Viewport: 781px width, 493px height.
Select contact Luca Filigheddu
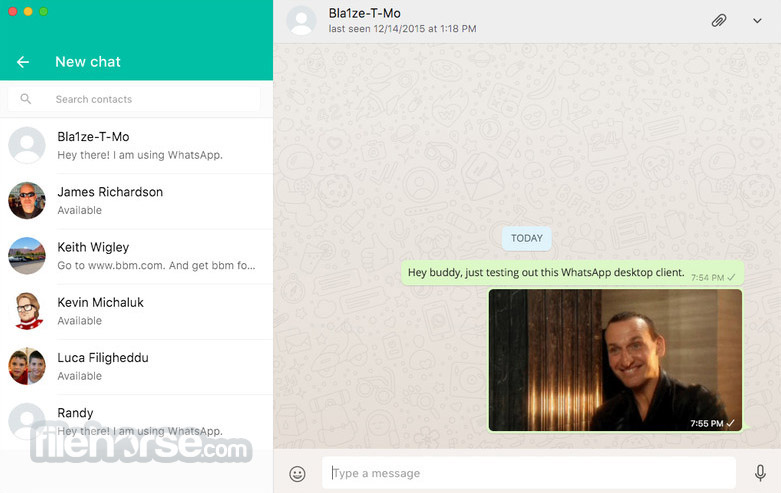pyautogui.click(x=136, y=367)
